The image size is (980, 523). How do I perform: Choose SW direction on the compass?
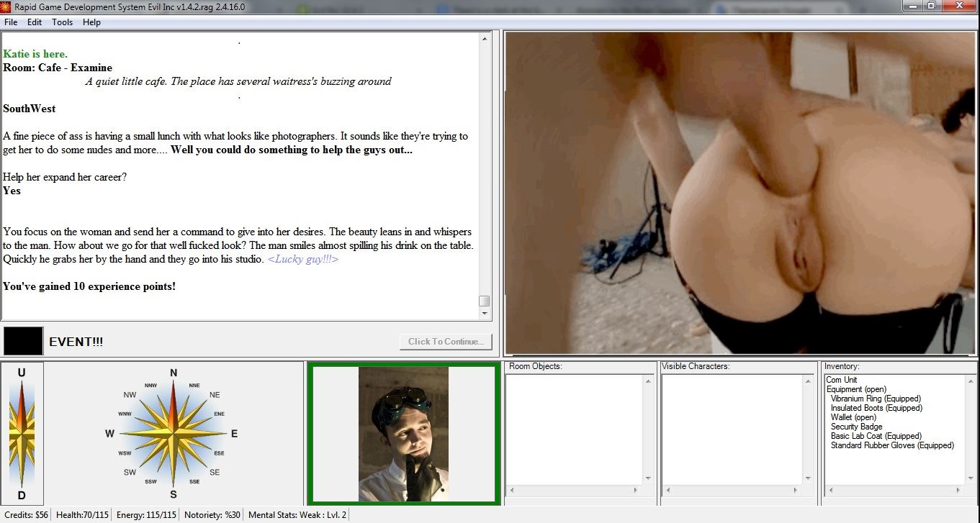coord(130,473)
